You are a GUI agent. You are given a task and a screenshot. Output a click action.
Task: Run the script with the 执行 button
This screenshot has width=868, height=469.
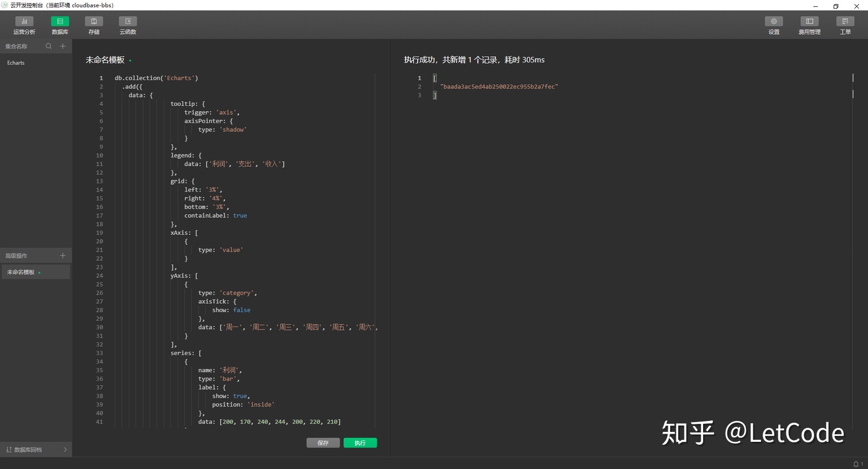(360, 443)
